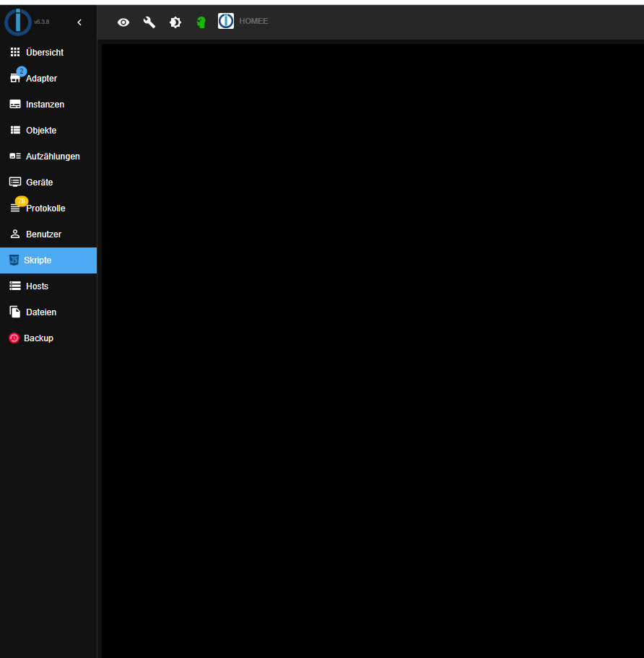Select Aufzählungen menu entry

click(x=48, y=156)
